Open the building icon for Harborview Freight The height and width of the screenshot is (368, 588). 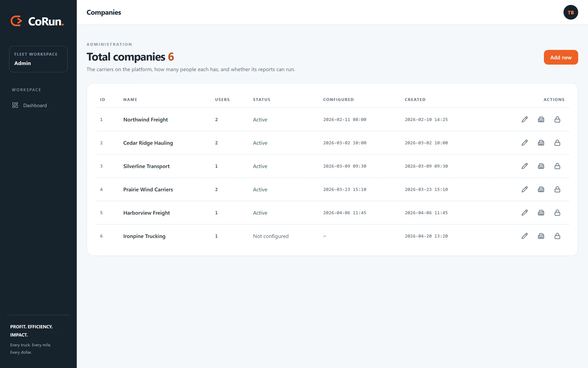(x=541, y=213)
